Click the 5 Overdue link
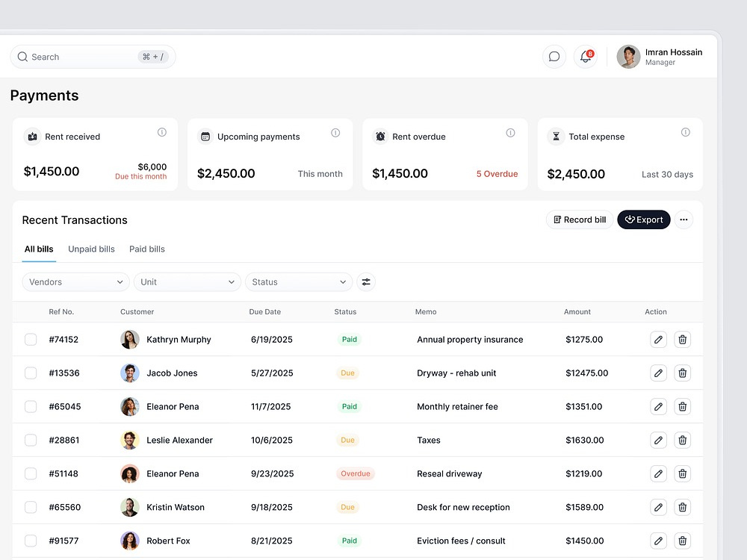The width and height of the screenshot is (747, 560). tap(497, 174)
